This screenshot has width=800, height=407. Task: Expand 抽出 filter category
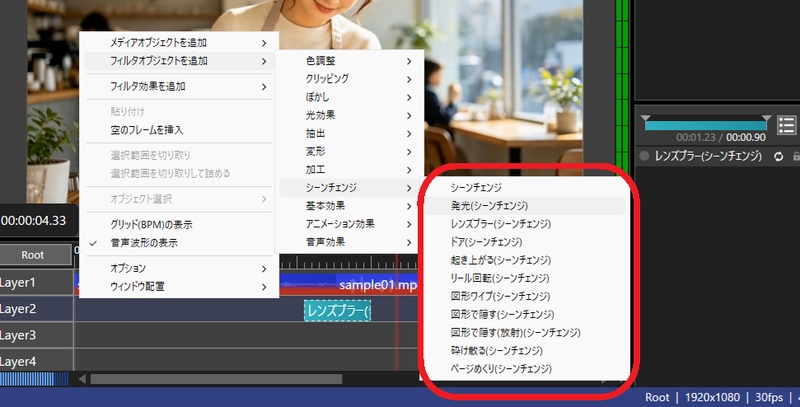(349, 134)
